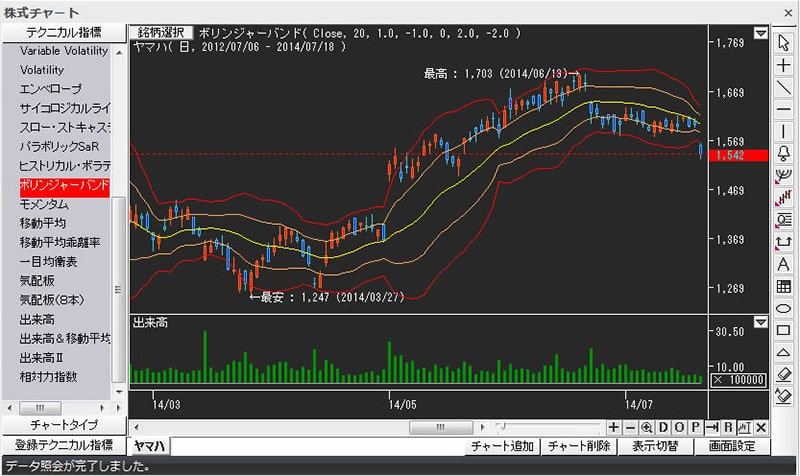Select the パラボリックSaR indicator

59,146
